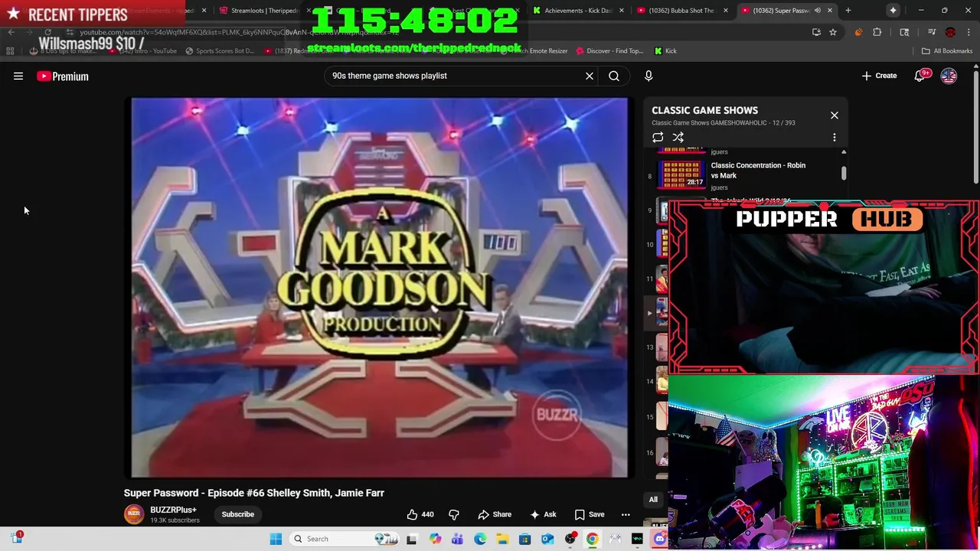The height and width of the screenshot is (551, 980).
Task: Open Classic Concentration - Robin vs Mark title
Action: tap(758, 171)
